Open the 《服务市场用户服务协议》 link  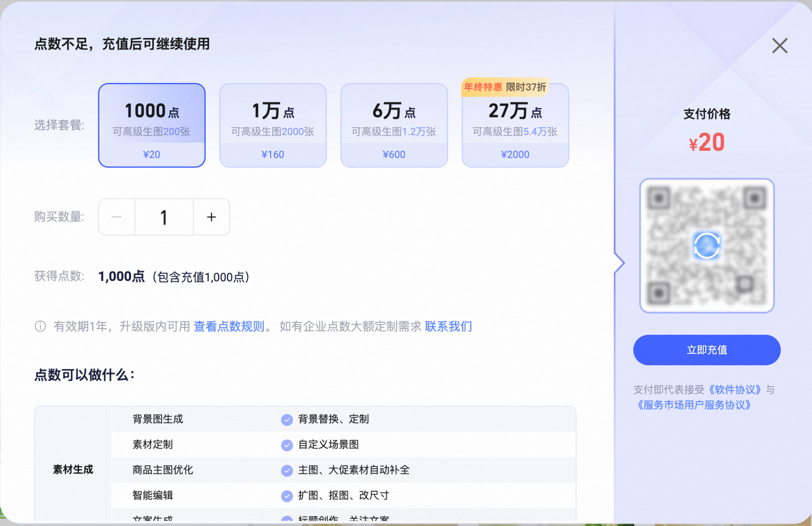(x=694, y=405)
